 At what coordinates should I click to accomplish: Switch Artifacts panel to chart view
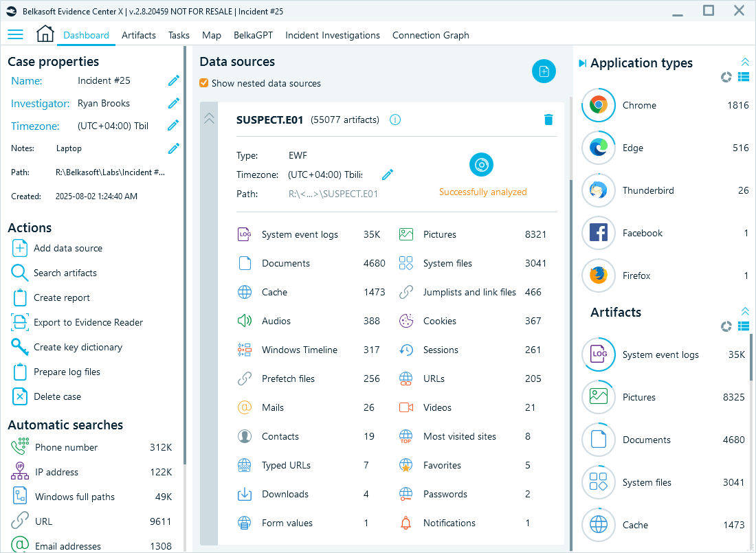pyautogui.click(x=726, y=326)
